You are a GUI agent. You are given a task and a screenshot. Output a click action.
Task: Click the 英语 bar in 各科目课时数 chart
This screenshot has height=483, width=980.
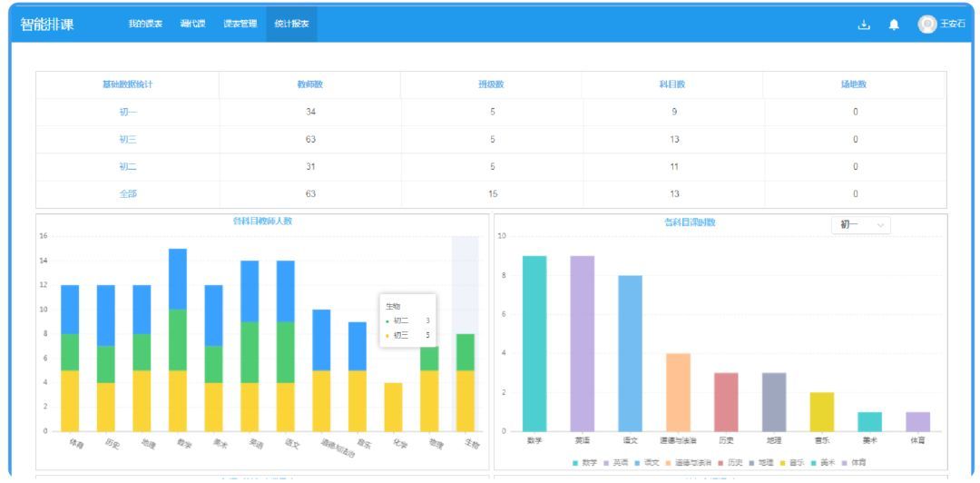click(x=583, y=343)
